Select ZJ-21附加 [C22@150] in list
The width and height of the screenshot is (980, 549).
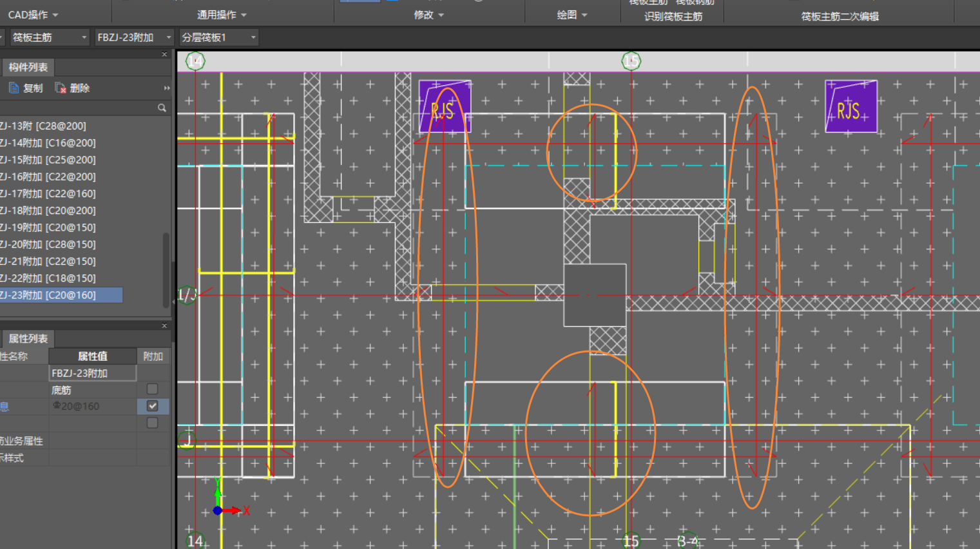coord(48,261)
